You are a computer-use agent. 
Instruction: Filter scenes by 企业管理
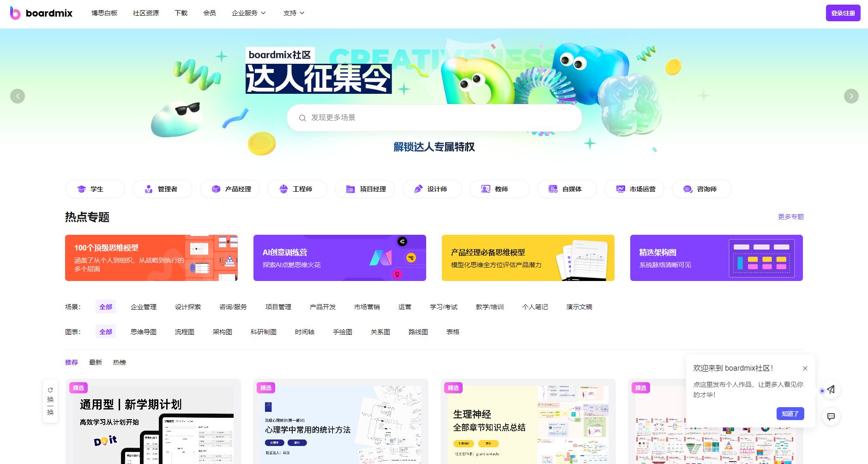pos(144,307)
